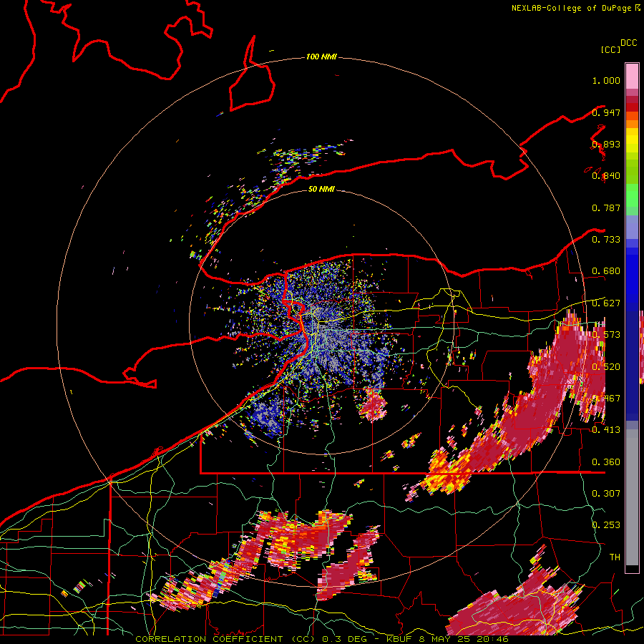The height and width of the screenshot is (644, 644).
Task: Click the 0.787 scale value
Action: [606, 208]
